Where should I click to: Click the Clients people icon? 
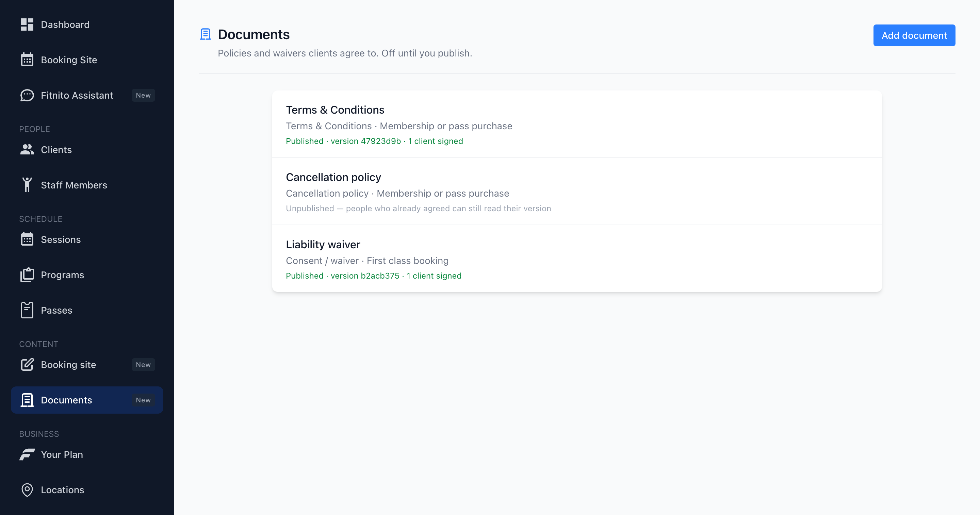27,149
